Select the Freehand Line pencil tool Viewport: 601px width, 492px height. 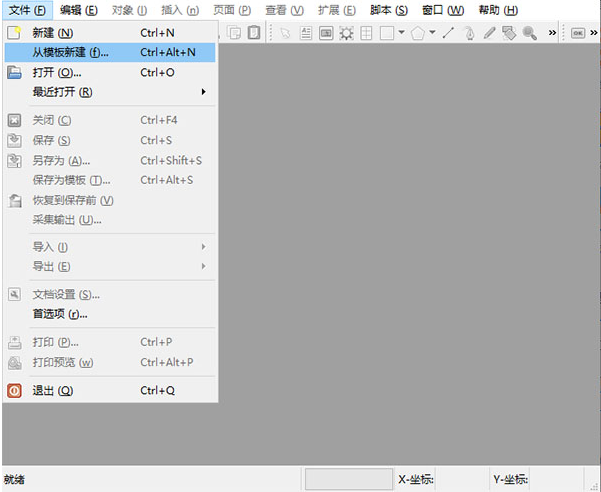click(x=489, y=33)
